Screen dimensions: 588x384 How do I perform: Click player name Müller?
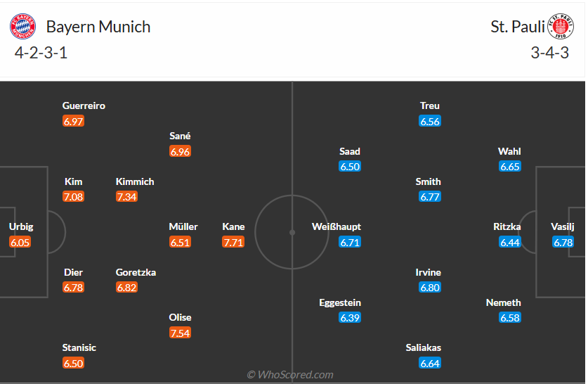[x=183, y=226]
